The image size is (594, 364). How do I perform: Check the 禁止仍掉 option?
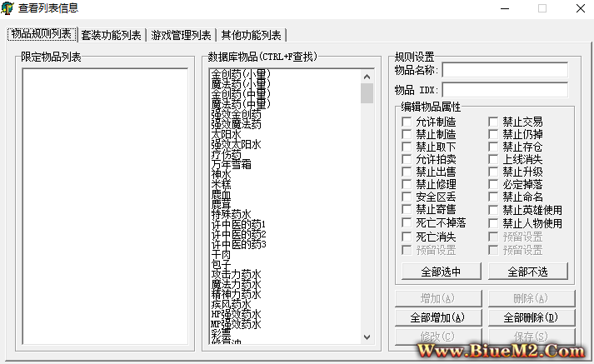pyautogui.click(x=493, y=134)
